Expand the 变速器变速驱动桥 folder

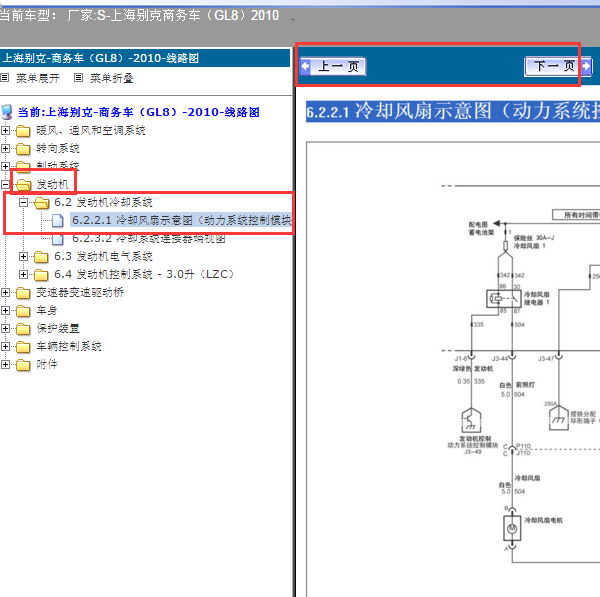pyautogui.click(x=5, y=292)
